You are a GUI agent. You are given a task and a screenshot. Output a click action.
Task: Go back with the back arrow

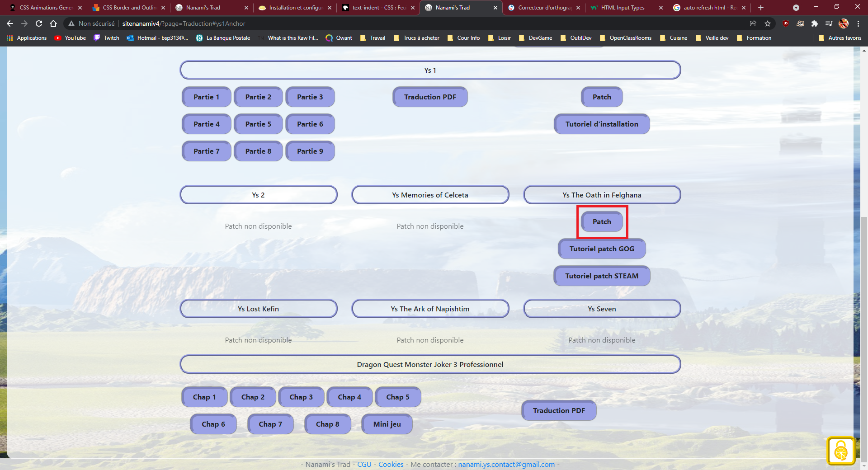10,23
